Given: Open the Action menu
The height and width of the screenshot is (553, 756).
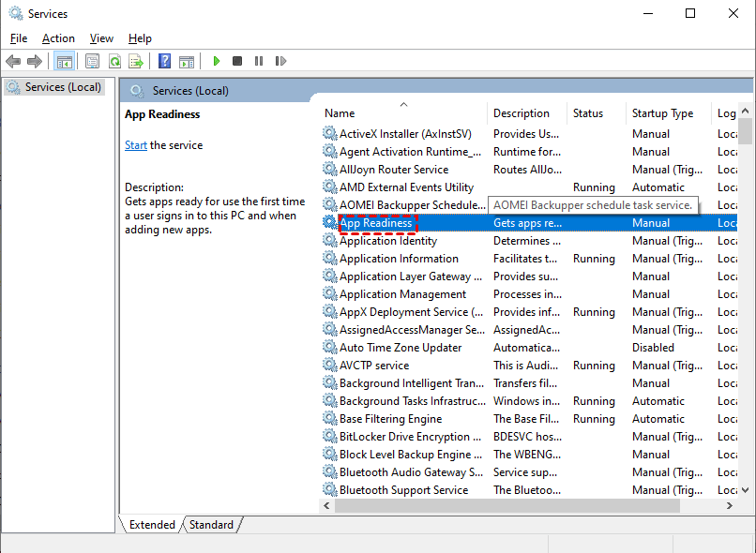Looking at the screenshot, I should [x=58, y=38].
